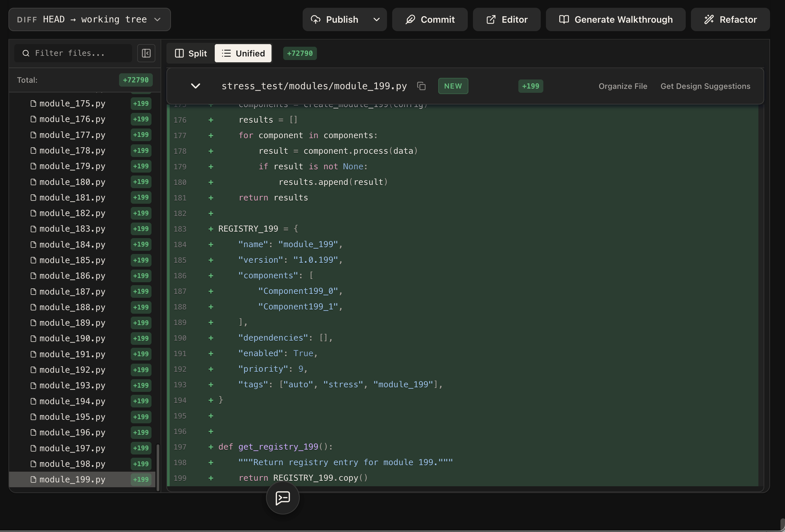Open the floating chat comment icon
The width and height of the screenshot is (785, 532).
(283, 498)
